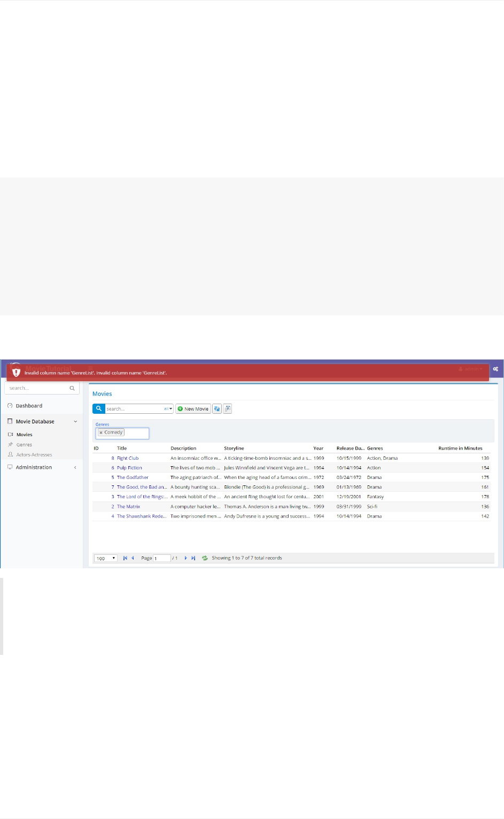Go to the next page in pager
This screenshot has height=819, width=504.
(185, 558)
